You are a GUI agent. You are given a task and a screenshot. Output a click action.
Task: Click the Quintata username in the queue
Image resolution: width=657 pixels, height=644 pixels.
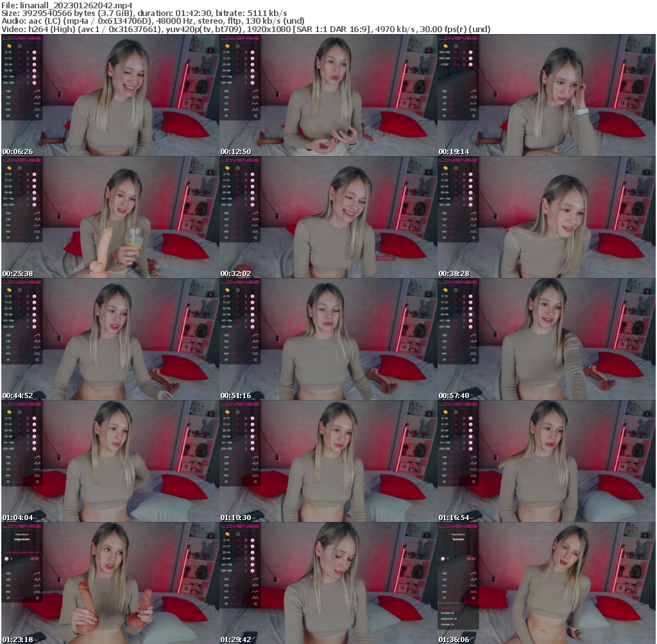click(x=447, y=613)
